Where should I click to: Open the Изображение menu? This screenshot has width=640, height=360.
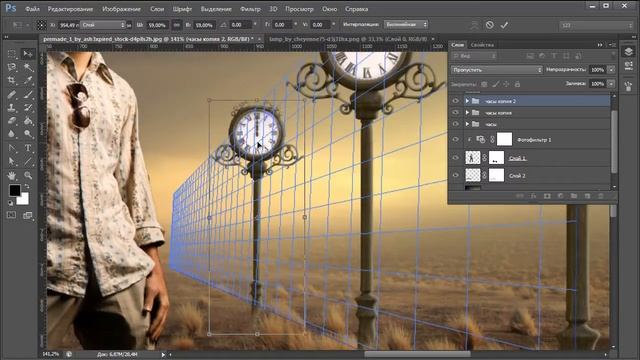[121, 9]
